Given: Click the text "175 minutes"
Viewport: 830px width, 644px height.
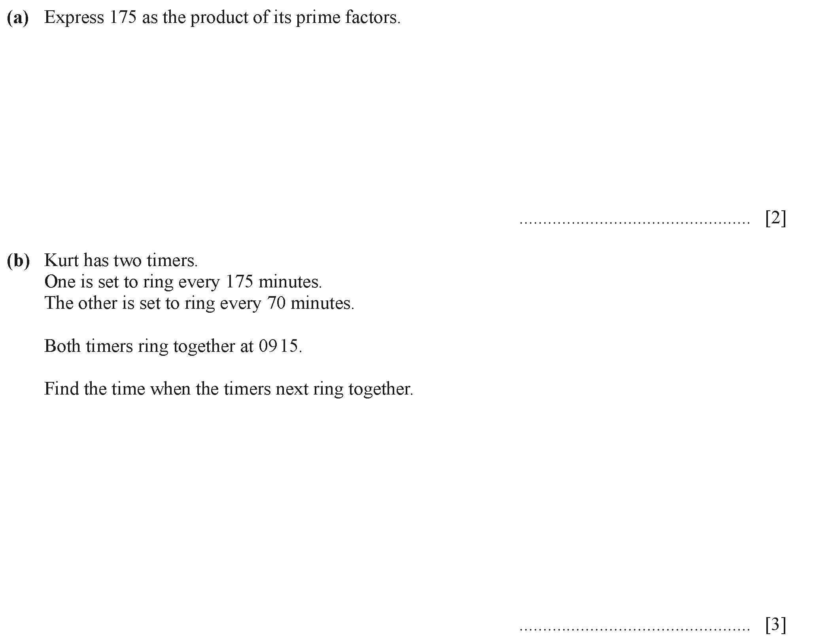Looking at the screenshot, I should (x=273, y=282).
